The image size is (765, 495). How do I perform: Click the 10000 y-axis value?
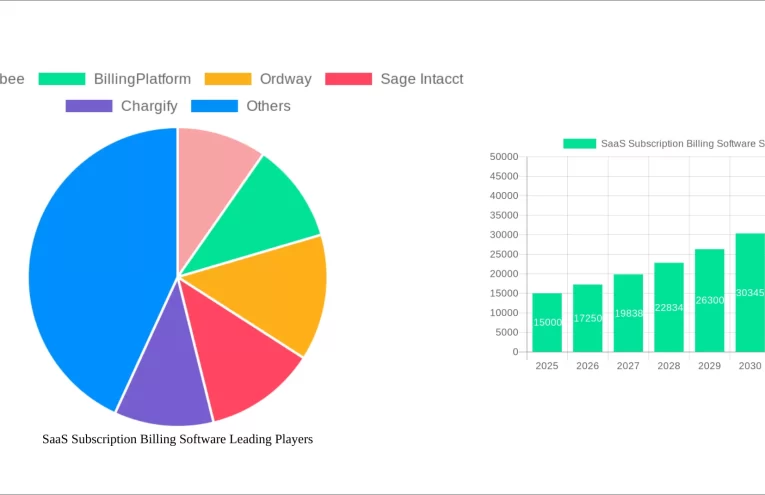(504, 313)
